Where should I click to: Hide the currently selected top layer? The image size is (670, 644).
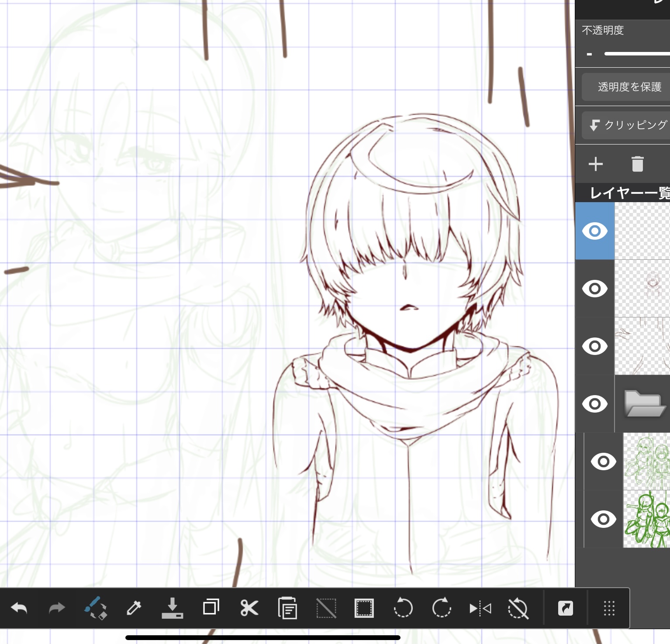[x=594, y=231]
